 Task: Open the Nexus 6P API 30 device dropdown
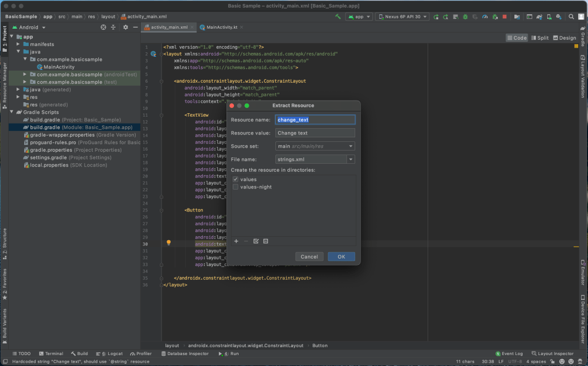[x=402, y=17]
